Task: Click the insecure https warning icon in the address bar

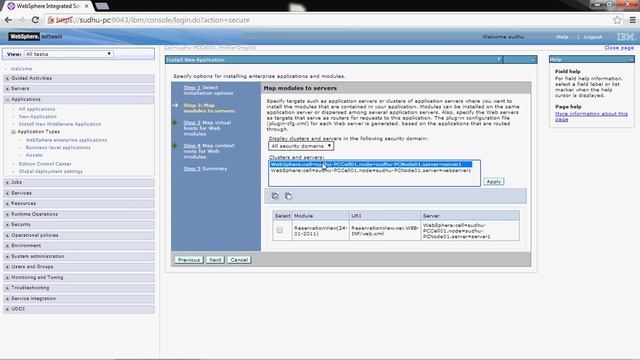Action: click(51, 20)
